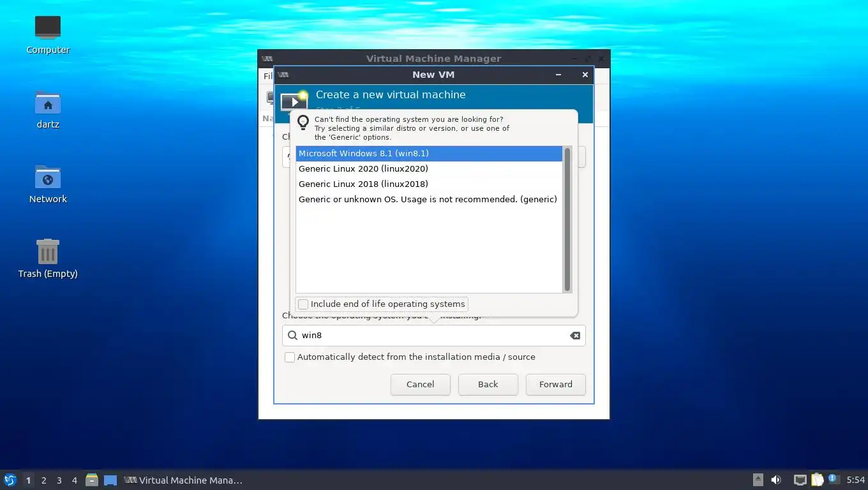Switch to Virtual Machine Manager taskbar entry
The width and height of the screenshot is (868, 490).
pos(184,480)
